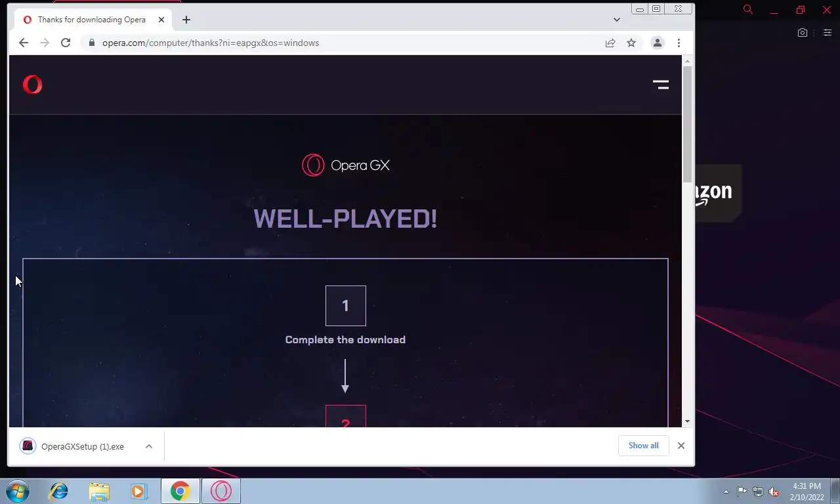This screenshot has width=840, height=504.
Task: Go back using the Chrome back arrow
Action: coord(24,43)
